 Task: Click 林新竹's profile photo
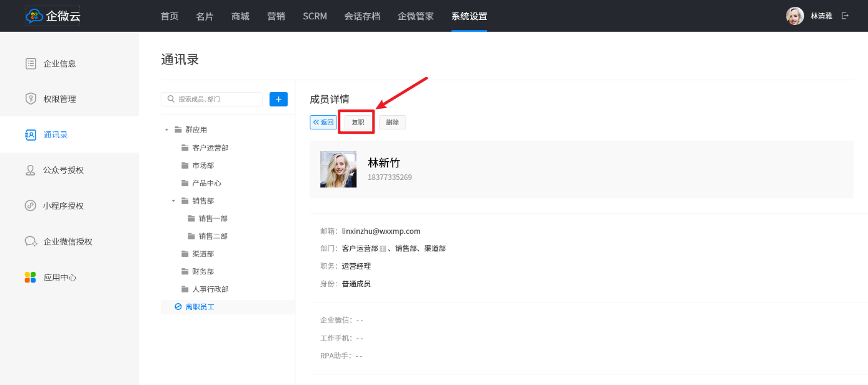pos(338,169)
